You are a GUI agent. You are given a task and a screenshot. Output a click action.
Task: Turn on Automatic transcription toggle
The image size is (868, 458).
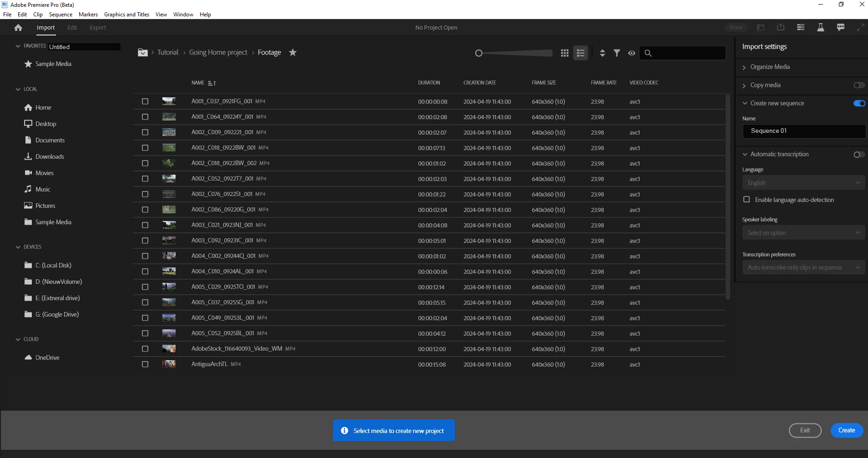pos(859,155)
